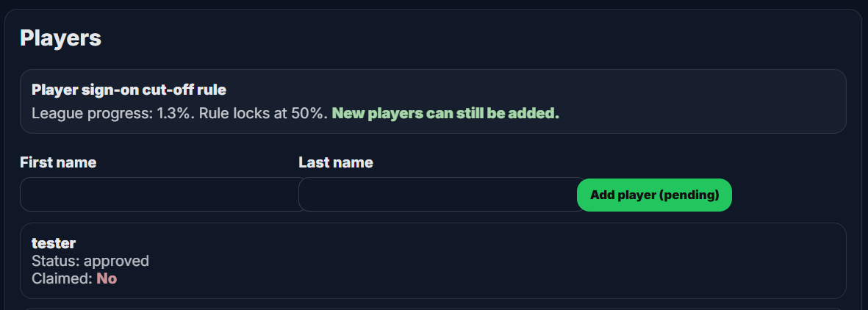
Task: Click the green New players can still be added message
Action: tap(445, 114)
